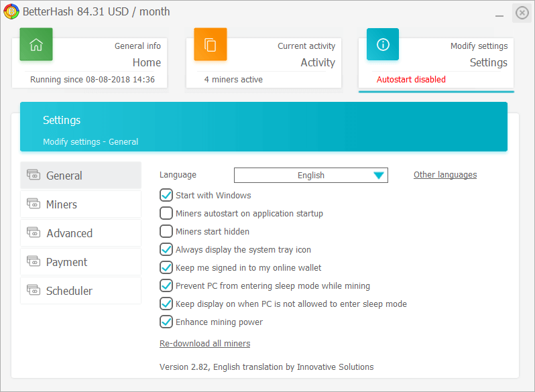Click the English language combo box
Screen dimensions: 535x392
tap(311, 176)
